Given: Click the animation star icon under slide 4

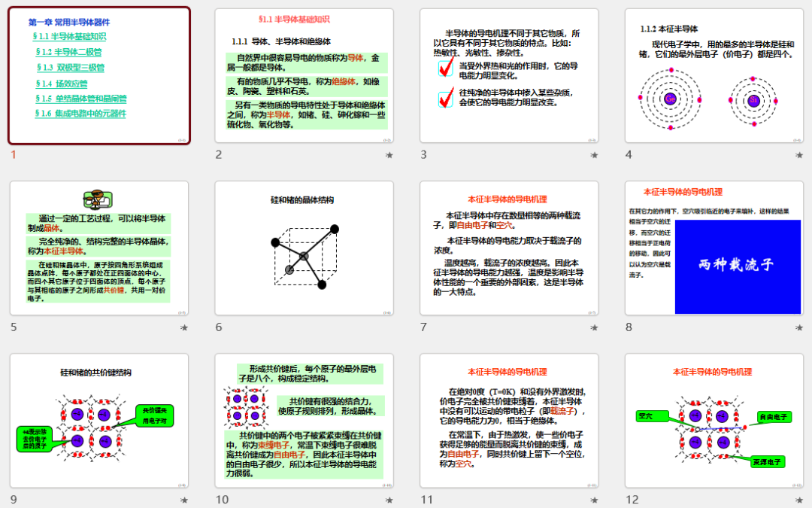Looking at the screenshot, I should tap(799, 155).
